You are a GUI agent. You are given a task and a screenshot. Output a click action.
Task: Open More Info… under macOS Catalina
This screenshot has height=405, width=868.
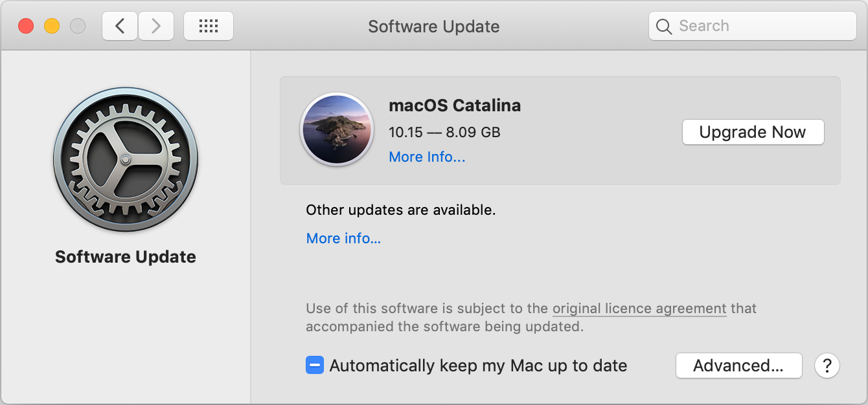point(427,157)
